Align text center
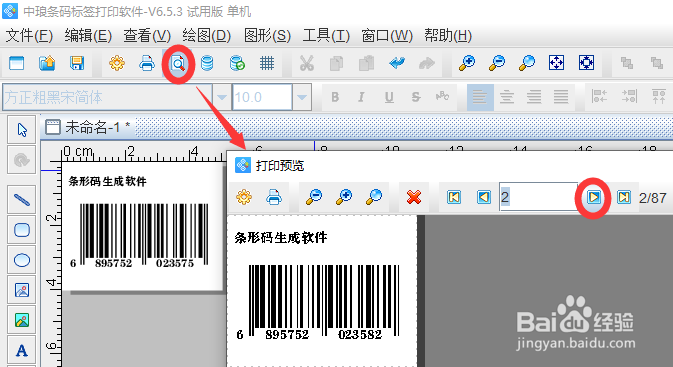Screen dimensions: 673x367 (x=507, y=97)
